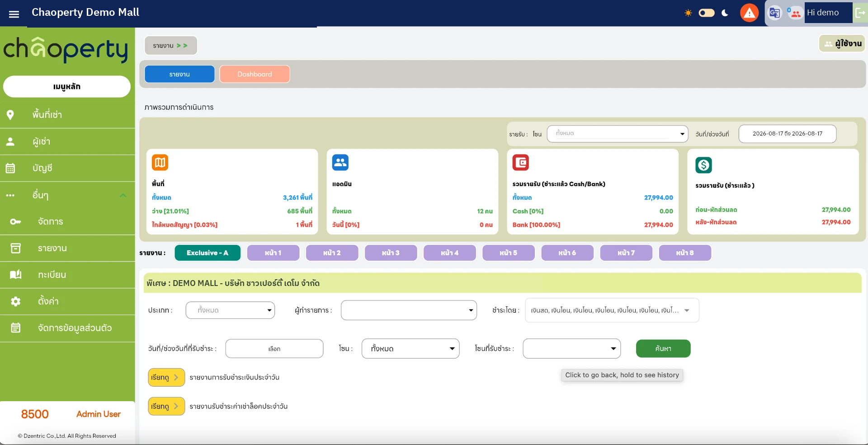Viewport: 868px width, 445px height.
Task: Click the Google Translate icon
Action: pyautogui.click(x=774, y=13)
